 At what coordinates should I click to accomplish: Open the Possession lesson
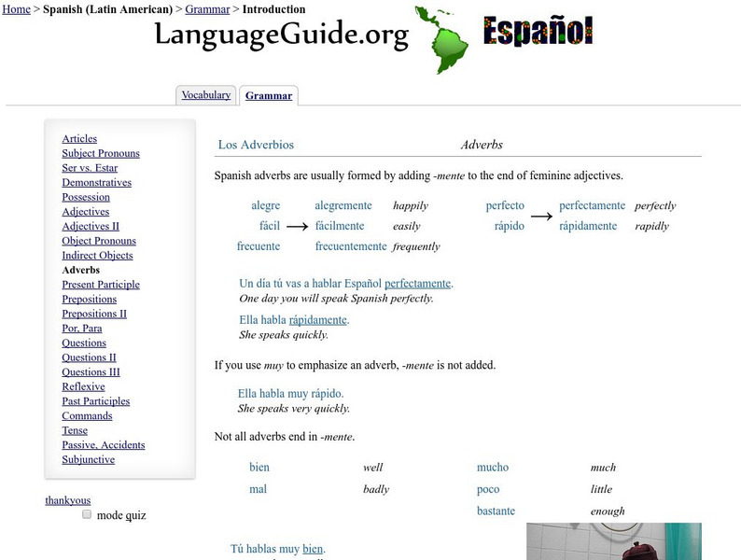86,197
